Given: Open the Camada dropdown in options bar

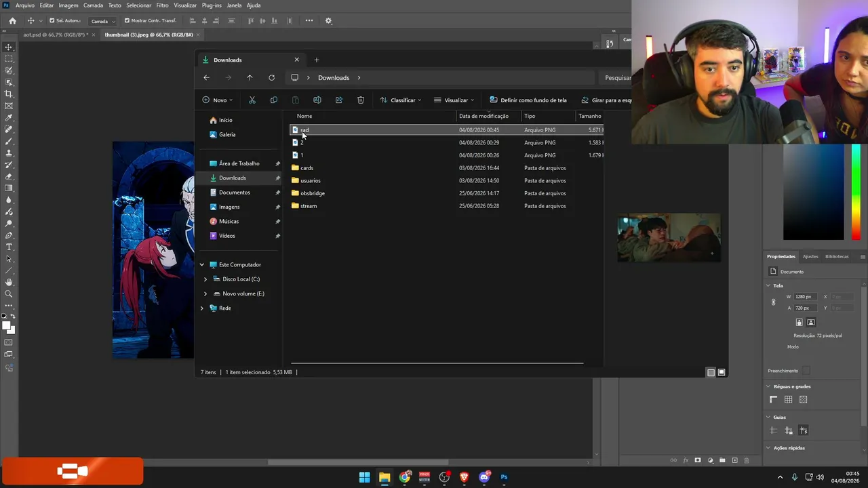Looking at the screenshot, I should [x=103, y=21].
